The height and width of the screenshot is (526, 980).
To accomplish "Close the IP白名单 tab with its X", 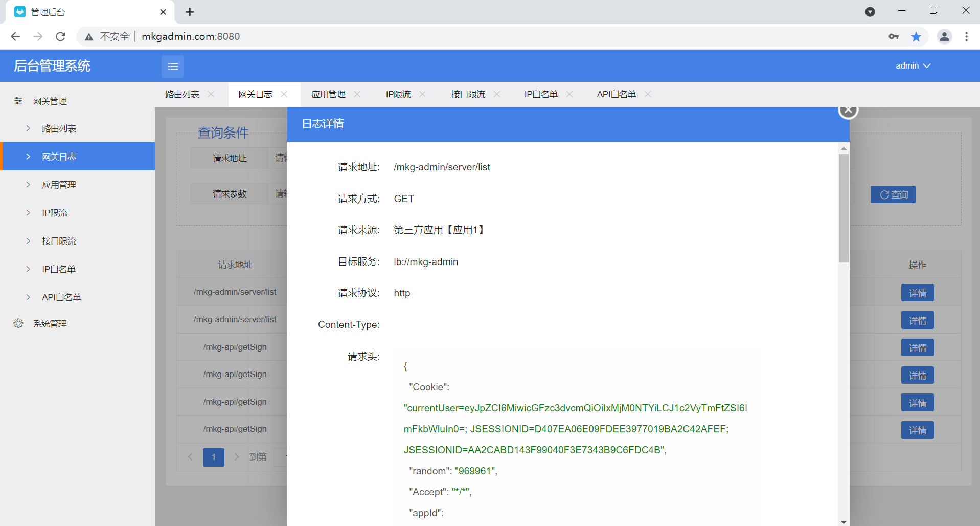I will click(x=569, y=94).
